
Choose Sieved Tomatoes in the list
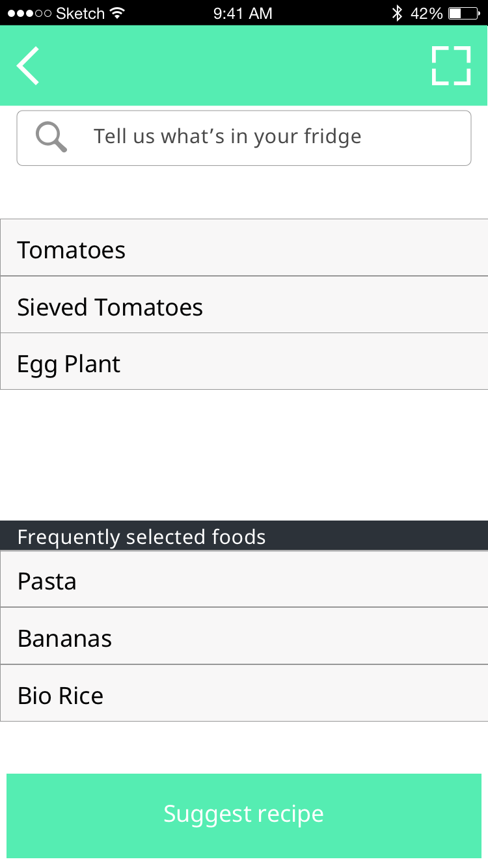click(x=244, y=305)
